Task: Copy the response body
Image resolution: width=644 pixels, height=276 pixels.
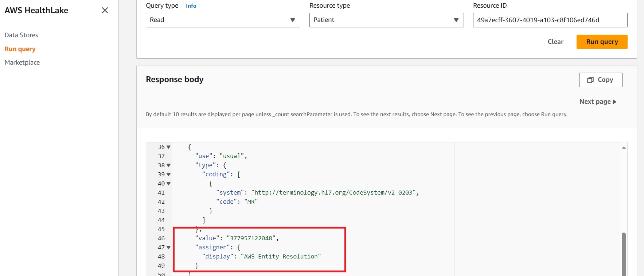Action: [601, 80]
